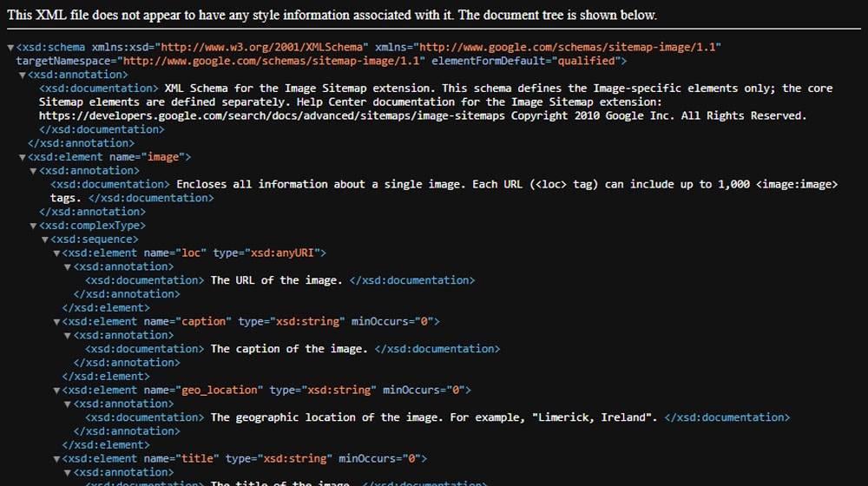Click the name="title" attribute value
868x486 pixels.
[x=198, y=459]
